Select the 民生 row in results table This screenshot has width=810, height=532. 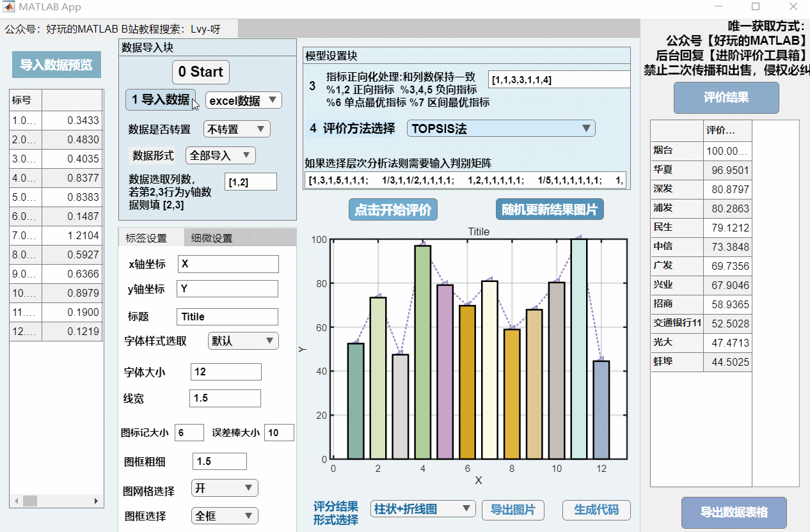coord(701,228)
